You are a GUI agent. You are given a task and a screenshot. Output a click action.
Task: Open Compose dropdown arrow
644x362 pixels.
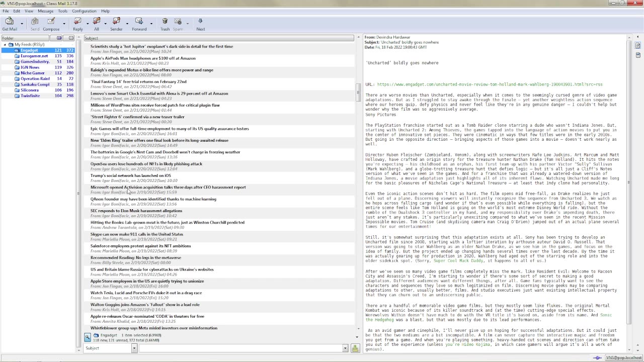(64, 23)
